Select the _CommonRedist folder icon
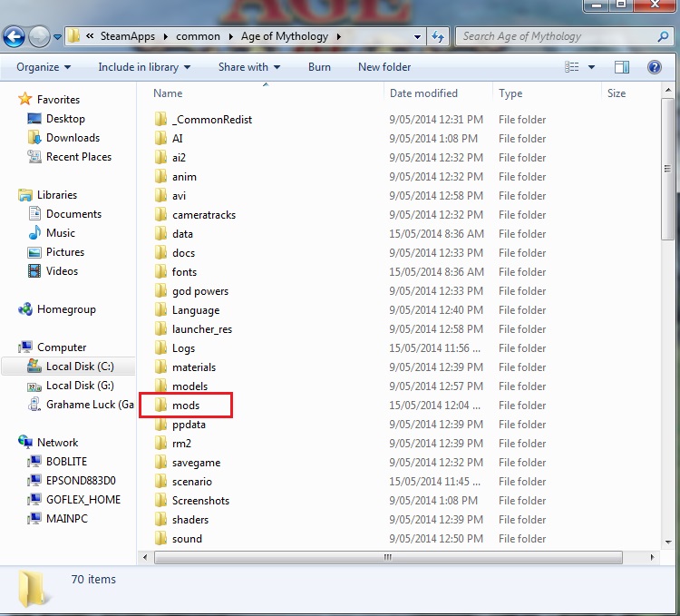 (160, 119)
